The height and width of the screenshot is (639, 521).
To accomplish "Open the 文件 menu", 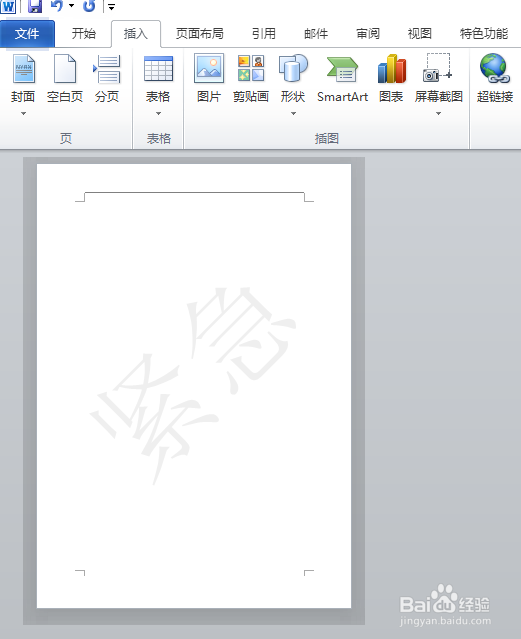I will tap(27, 34).
